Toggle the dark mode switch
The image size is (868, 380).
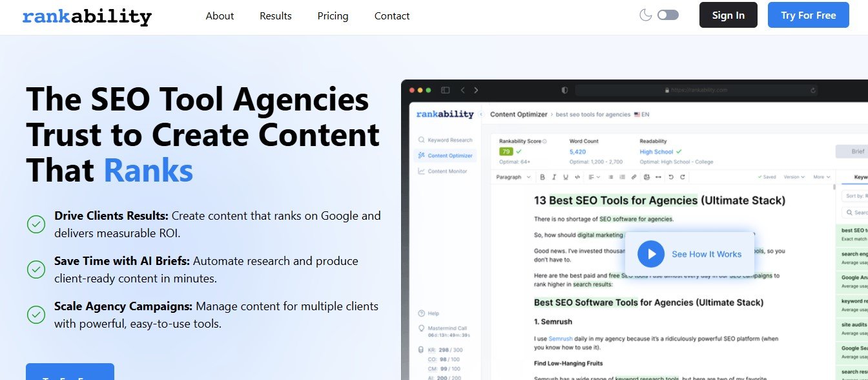668,15
